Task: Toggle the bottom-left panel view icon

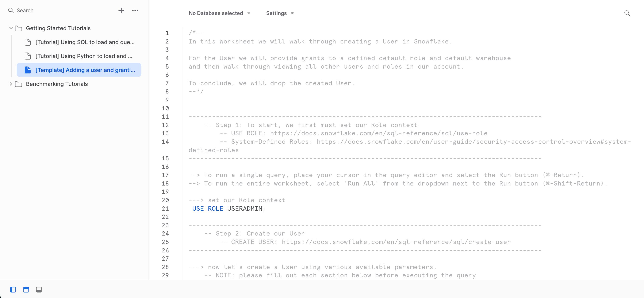Action: (x=13, y=290)
